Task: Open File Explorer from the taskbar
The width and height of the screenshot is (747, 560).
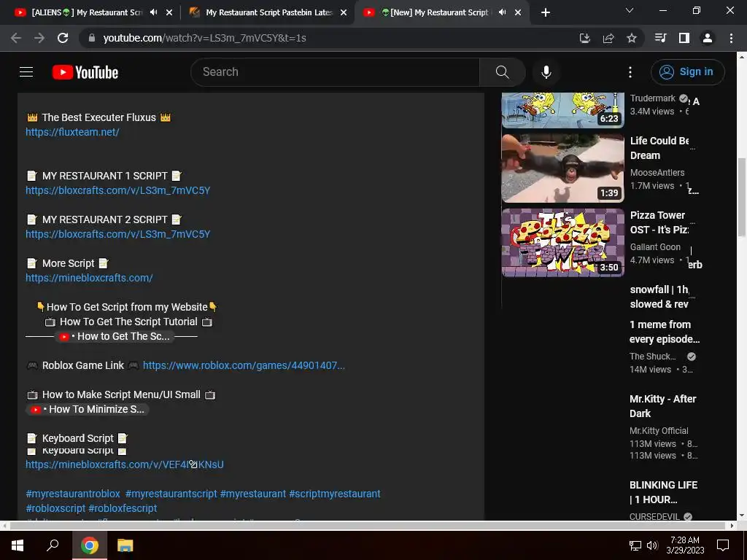Action: pyautogui.click(x=125, y=545)
